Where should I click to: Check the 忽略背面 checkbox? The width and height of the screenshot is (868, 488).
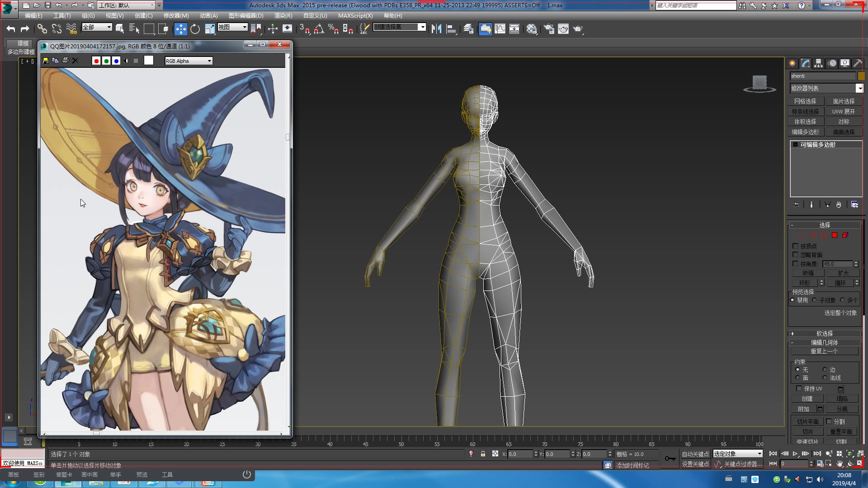click(x=795, y=254)
